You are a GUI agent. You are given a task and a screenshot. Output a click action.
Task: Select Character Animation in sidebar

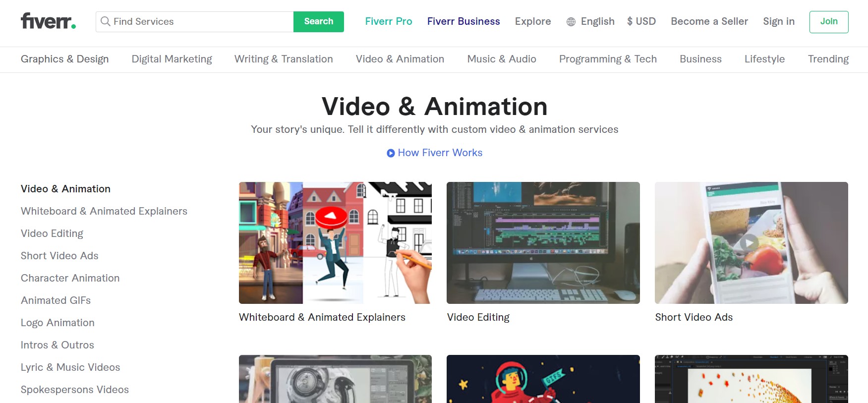[x=70, y=278]
